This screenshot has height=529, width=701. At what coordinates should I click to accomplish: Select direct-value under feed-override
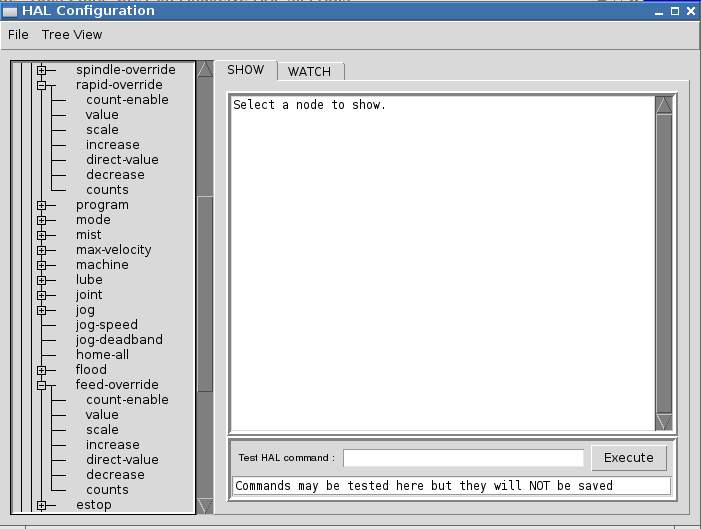click(x=122, y=460)
